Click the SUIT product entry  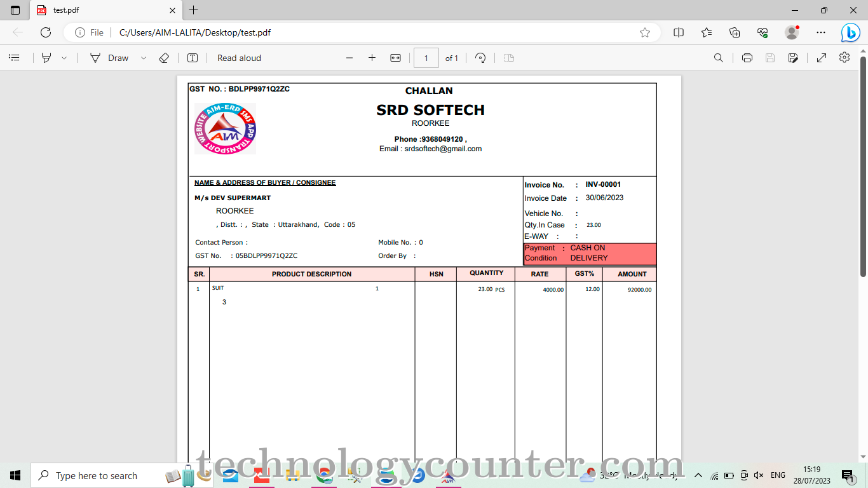pyautogui.click(x=218, y=288)
